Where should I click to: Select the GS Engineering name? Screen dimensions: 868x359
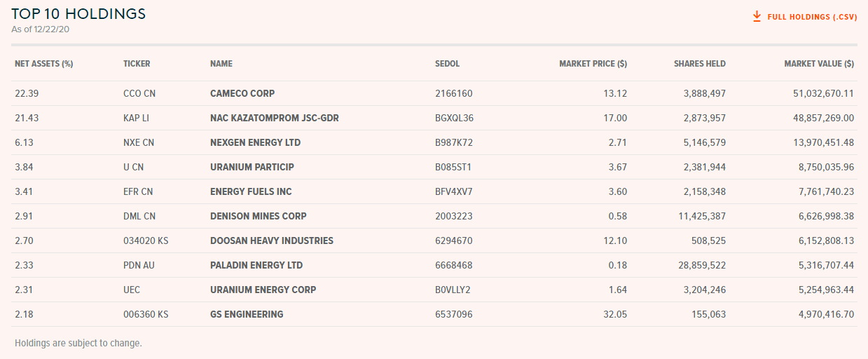247,314
